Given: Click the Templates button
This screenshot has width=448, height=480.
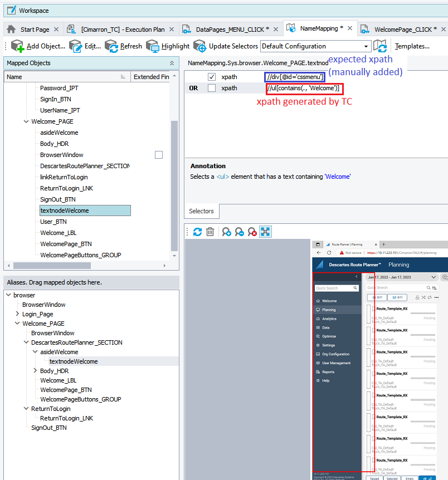Looking at the screenshot, I should [x=412, y=46].
